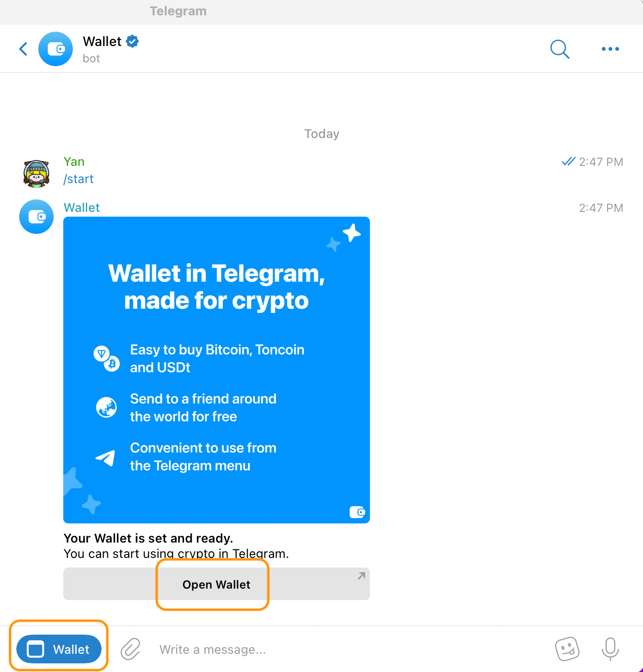Open Yan's cartoon avatar
This screenshot has height=672, width=643.
[36, 174]
